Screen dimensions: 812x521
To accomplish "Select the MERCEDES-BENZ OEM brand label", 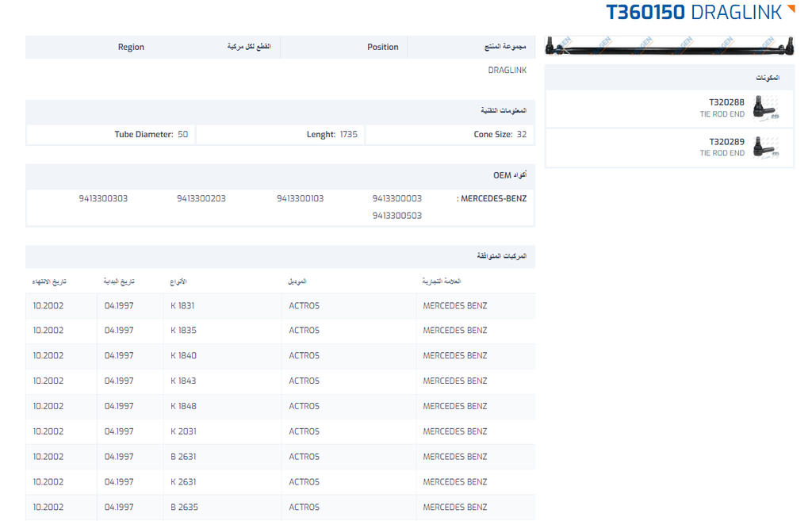I will coord(492,198).
